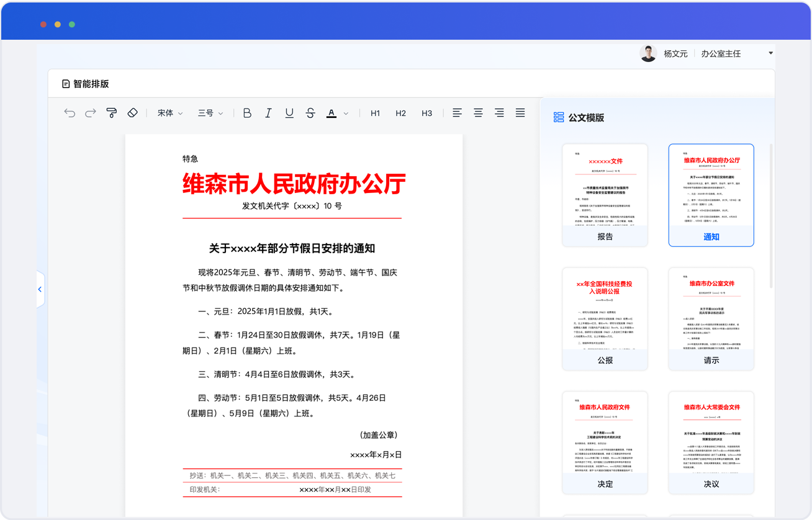Image resolution: width=812 pixels, height=520 pixels.
Task: Expand the user account menu arrow
Action: coord(770,53)
